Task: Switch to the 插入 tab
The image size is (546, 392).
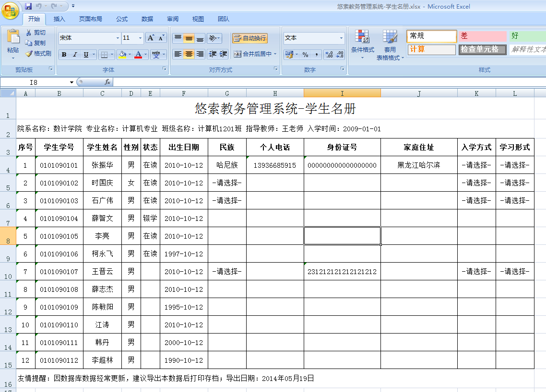Action: (59, 19)
